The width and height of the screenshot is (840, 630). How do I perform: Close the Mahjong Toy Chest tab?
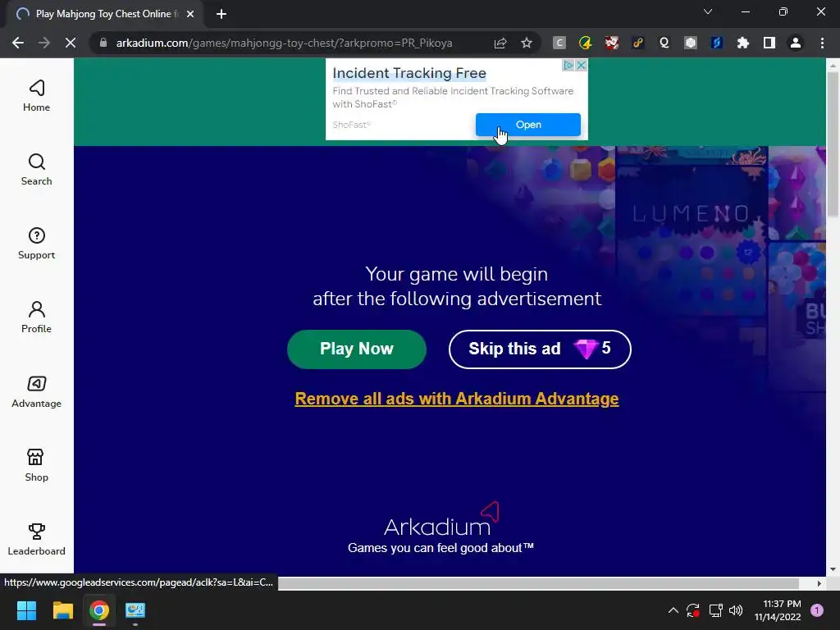click(x=190, y=14)
